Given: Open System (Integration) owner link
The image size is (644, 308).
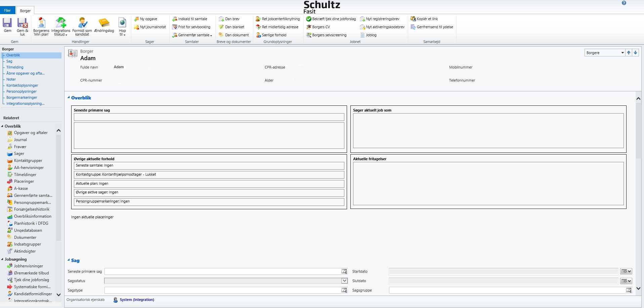Looking at the screenshot, I should click(x=137, y=300).
